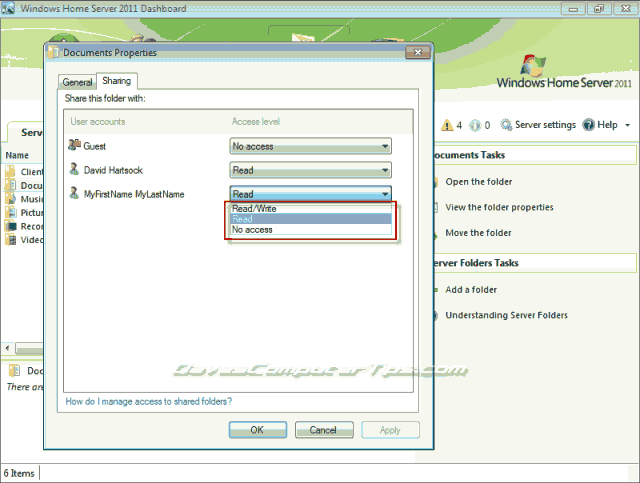Switch to the General tab
The image size is (640, 483).
point(77,82)
